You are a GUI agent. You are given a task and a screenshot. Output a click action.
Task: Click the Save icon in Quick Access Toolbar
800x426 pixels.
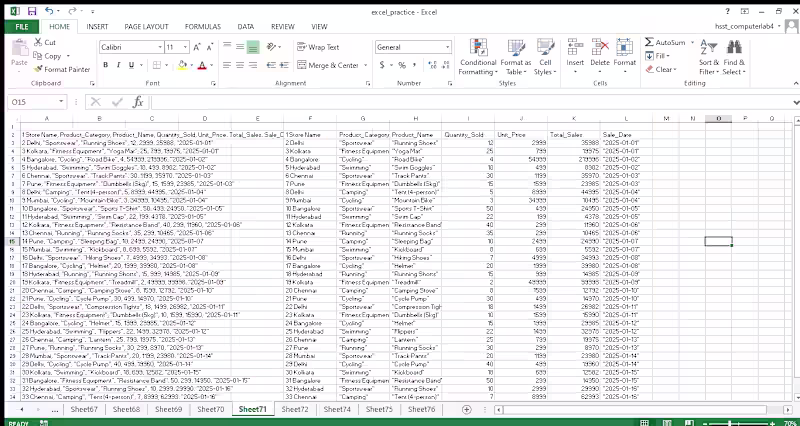coord(32,11)
